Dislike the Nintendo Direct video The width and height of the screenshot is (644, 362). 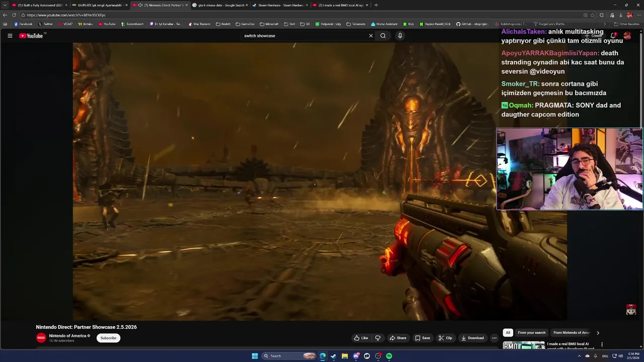(x=378, y=338)
